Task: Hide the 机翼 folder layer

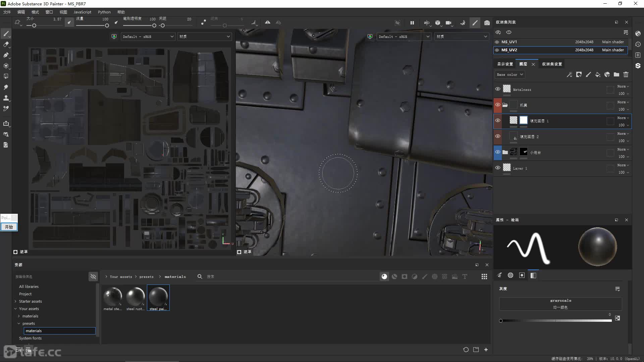Action: point(498,105)
